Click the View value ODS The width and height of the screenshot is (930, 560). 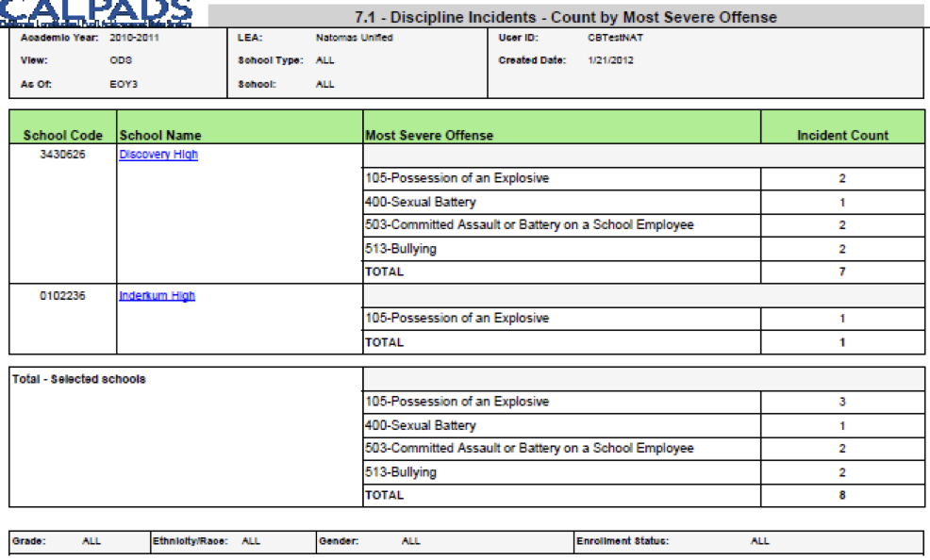point(121,60)
